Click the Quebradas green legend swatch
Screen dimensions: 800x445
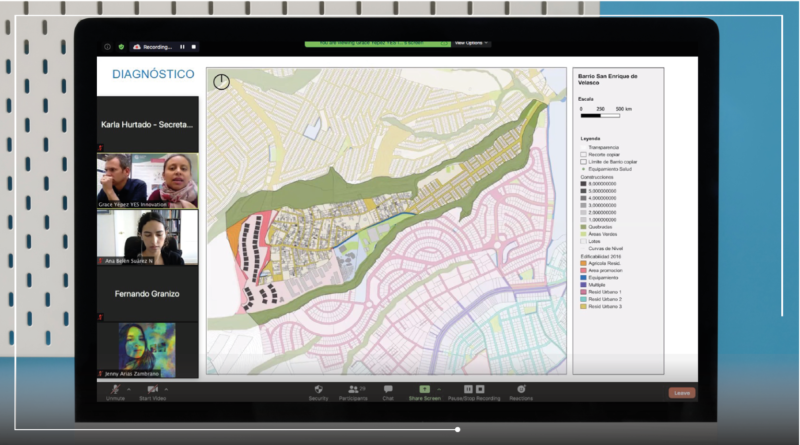583,227
